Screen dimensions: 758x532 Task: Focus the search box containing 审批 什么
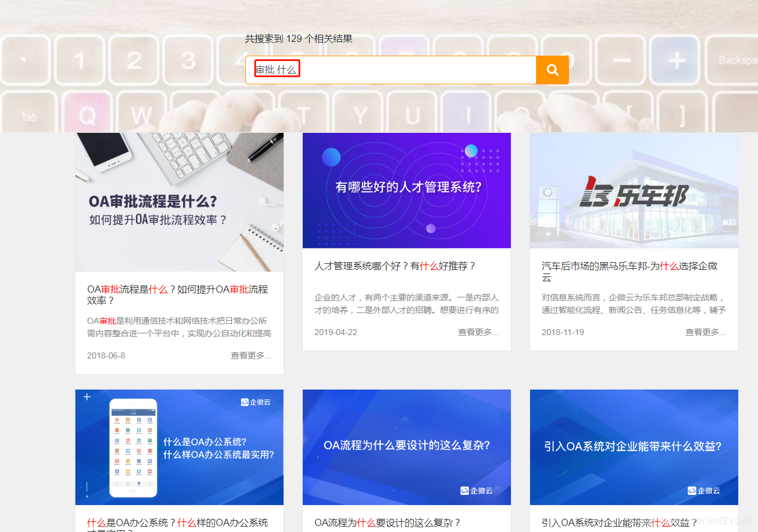click(x=391, y=70)
